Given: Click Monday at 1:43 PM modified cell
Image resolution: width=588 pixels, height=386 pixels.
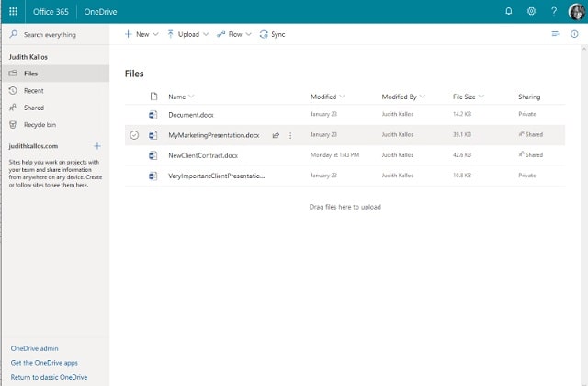Looking at the screenshot, I should [x=334, y=154].
